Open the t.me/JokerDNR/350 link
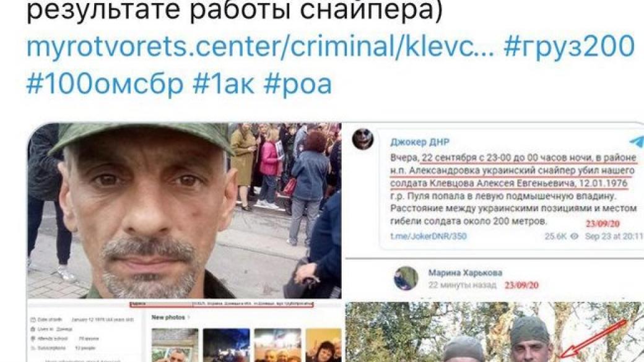This screenshot has height=362, width=644. pos(429,236)
